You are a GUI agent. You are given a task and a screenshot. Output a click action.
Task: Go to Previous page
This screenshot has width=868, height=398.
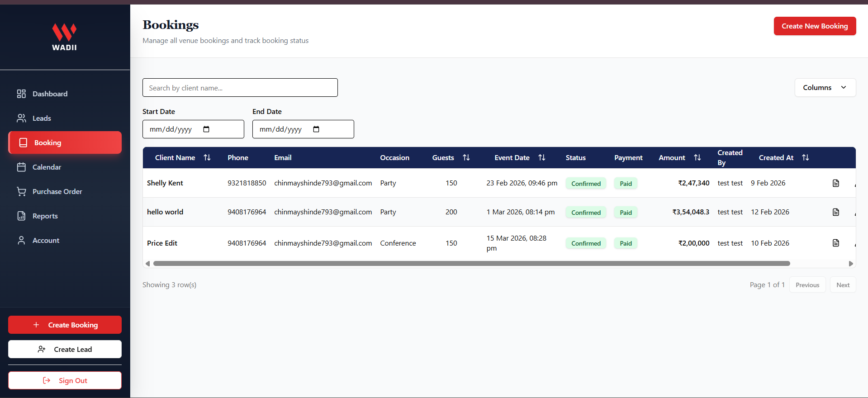pos(807,285)
